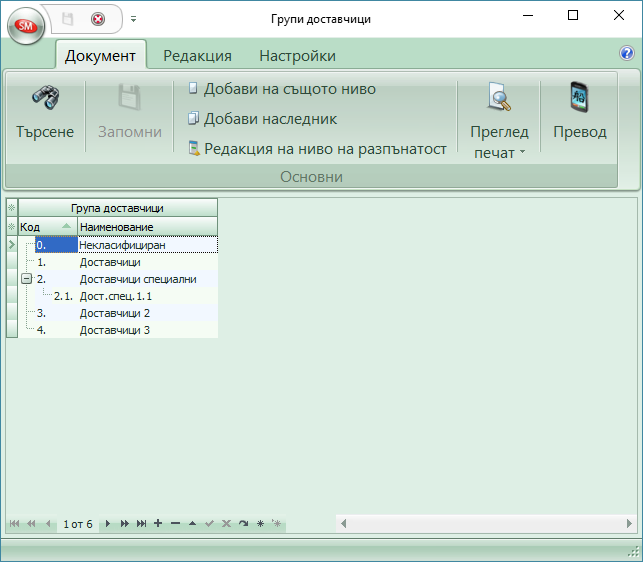The image size is (643, 562).
Task: Click the asterisk selector beside Група доставчици
Action: [12, 208]
